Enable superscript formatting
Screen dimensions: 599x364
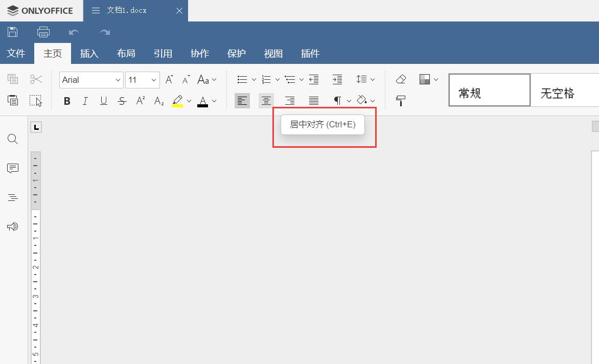140,101
